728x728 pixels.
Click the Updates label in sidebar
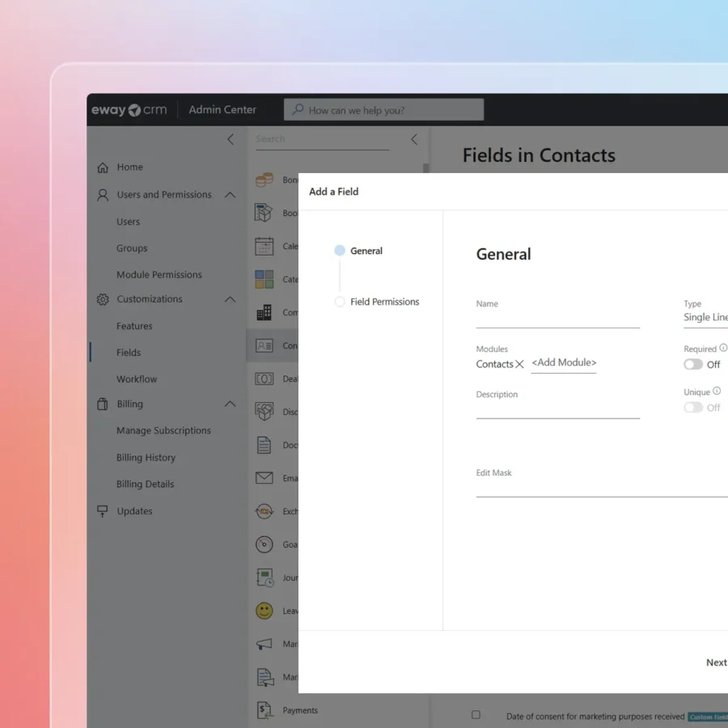pos(134,511)
